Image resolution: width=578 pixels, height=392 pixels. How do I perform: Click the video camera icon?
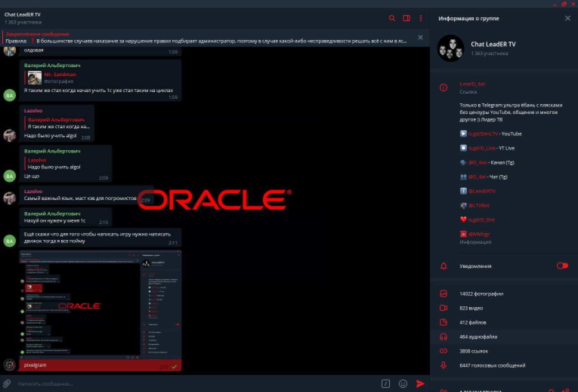(443, 308)
